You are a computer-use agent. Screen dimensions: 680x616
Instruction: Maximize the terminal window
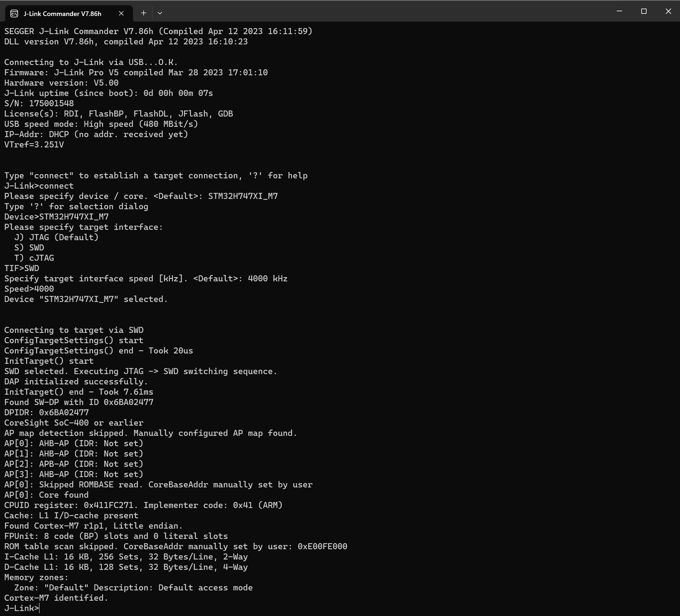pos(643,11)
